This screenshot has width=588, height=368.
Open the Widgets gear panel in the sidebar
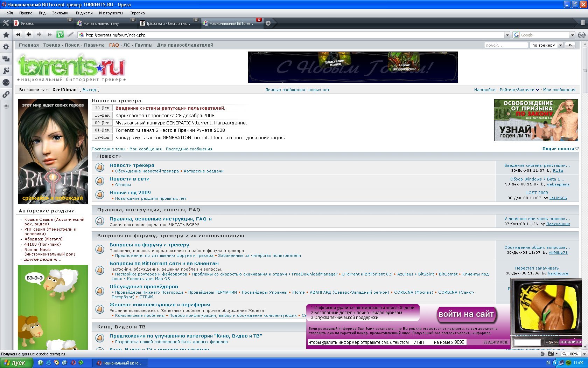pos(6,47)
